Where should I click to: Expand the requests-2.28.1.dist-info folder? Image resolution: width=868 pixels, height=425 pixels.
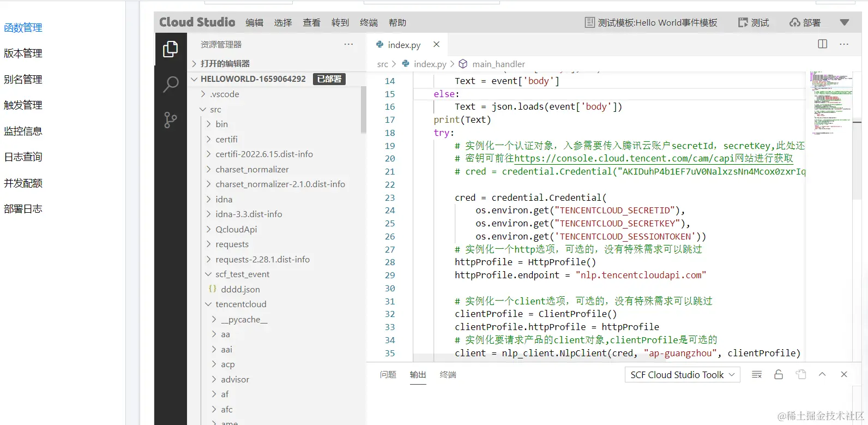tap(274, 259)
